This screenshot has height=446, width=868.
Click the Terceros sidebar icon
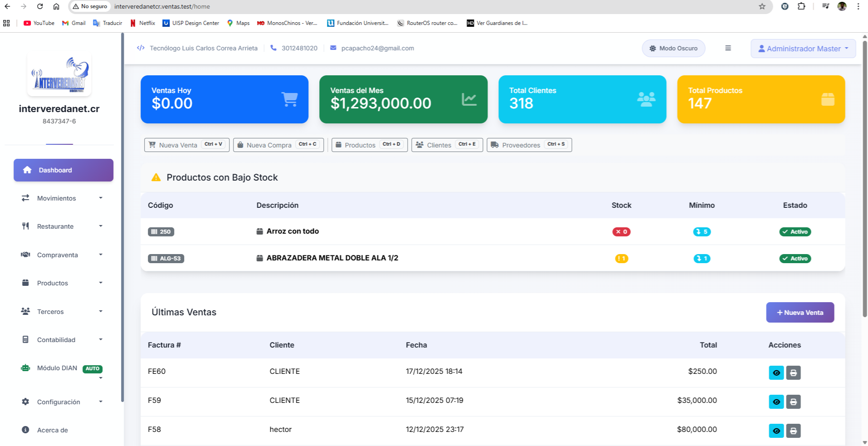[25, 311]
